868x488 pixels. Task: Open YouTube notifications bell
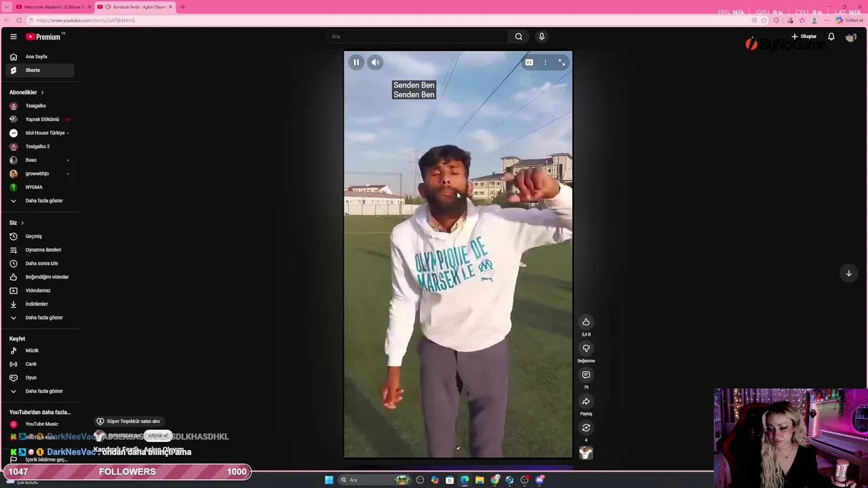[x=831, y=37]
